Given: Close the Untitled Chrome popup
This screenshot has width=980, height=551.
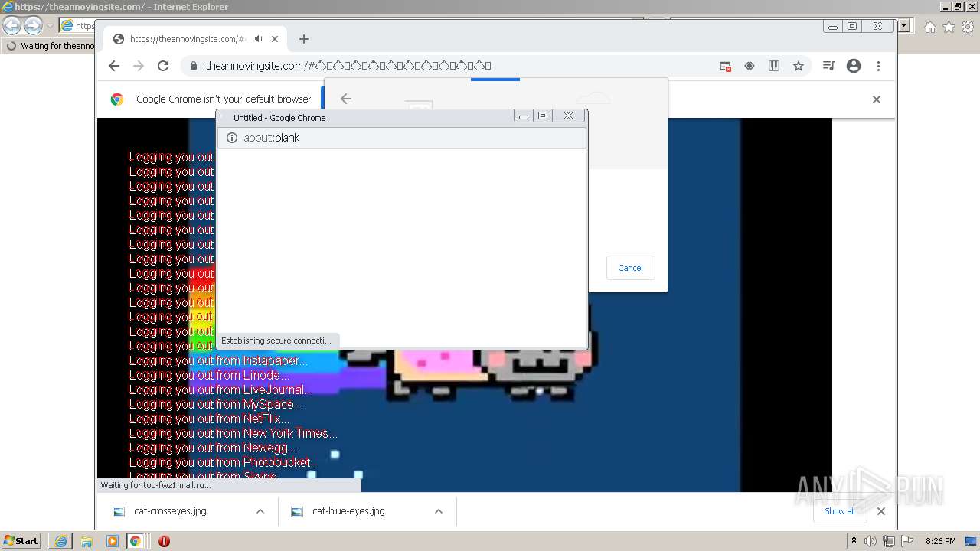Looking at the screenshot, I should (568, 116).
